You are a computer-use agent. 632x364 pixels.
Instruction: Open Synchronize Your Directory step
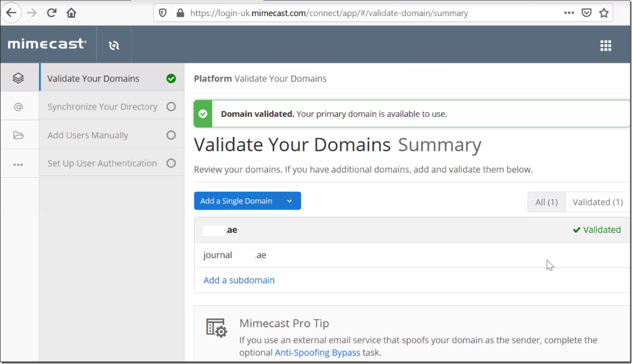pos(112,106)
